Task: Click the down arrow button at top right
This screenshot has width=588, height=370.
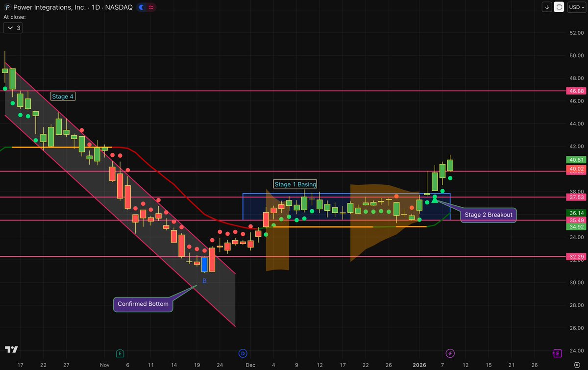Action: [547, 7]
